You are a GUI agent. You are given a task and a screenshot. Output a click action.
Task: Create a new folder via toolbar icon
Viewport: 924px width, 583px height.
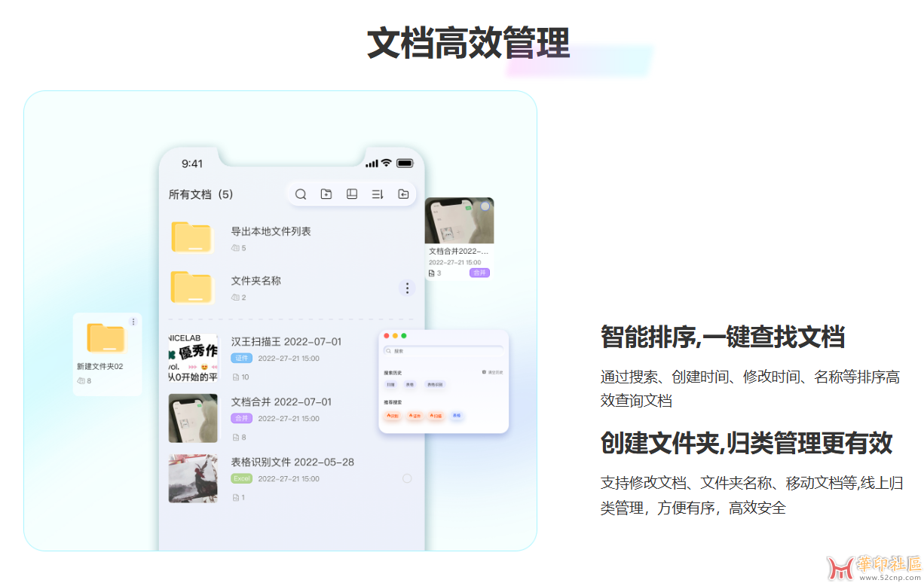[x=326, y=194]
